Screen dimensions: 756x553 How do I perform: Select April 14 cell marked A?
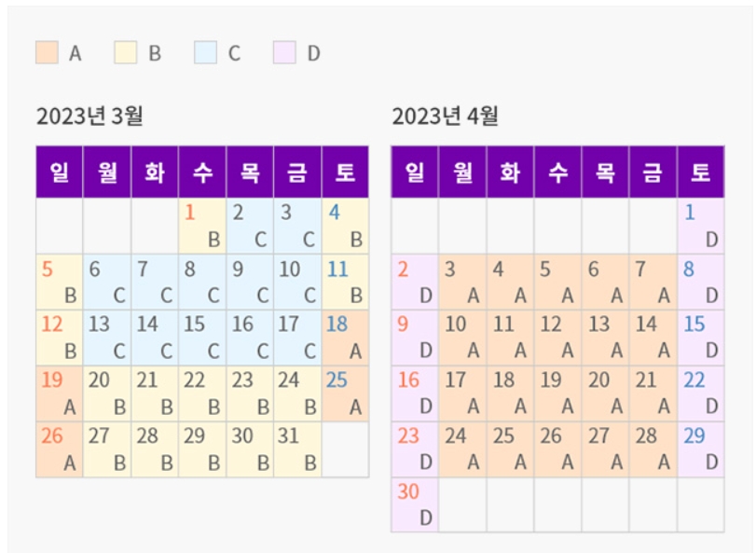653,338
